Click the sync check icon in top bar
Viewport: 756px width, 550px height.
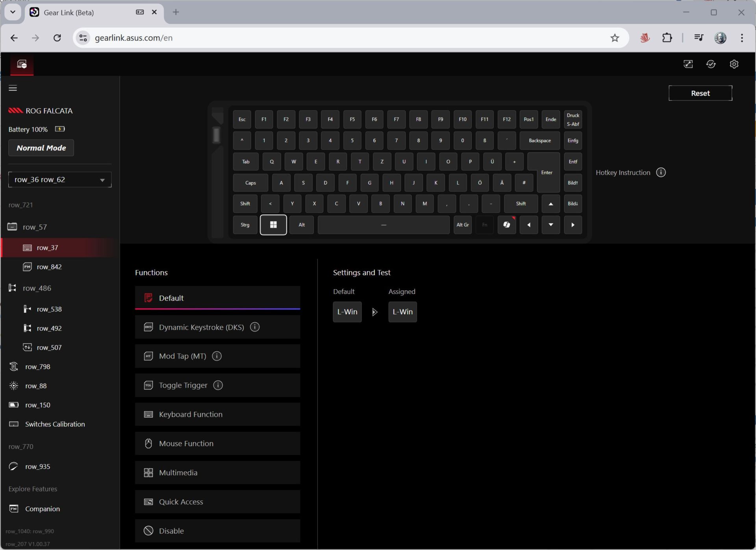pyautogui.click(x=711, y=64)
